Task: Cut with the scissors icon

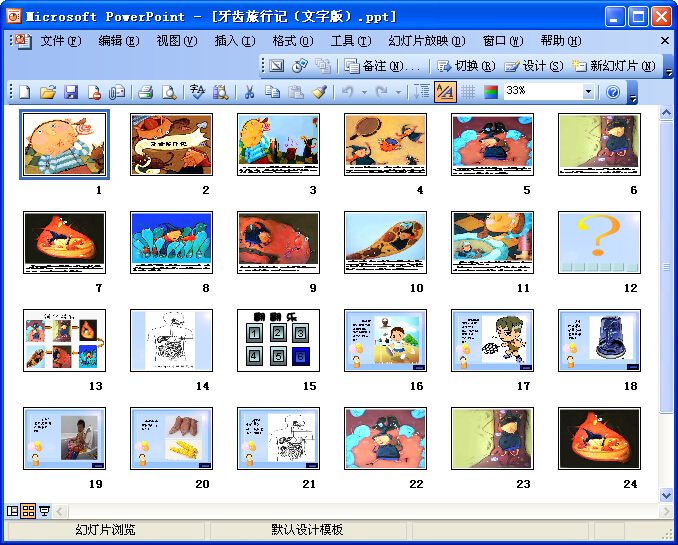Action: [249, 92]
